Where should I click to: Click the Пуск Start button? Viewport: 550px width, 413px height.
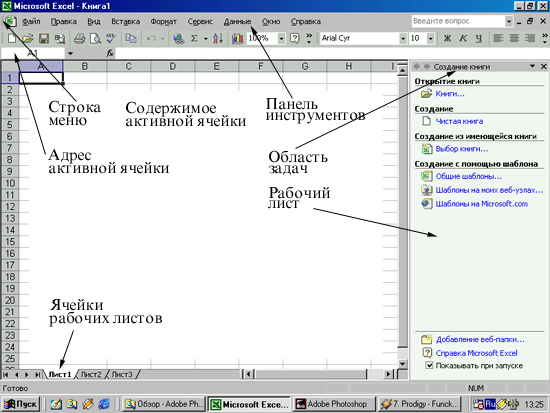20,404
